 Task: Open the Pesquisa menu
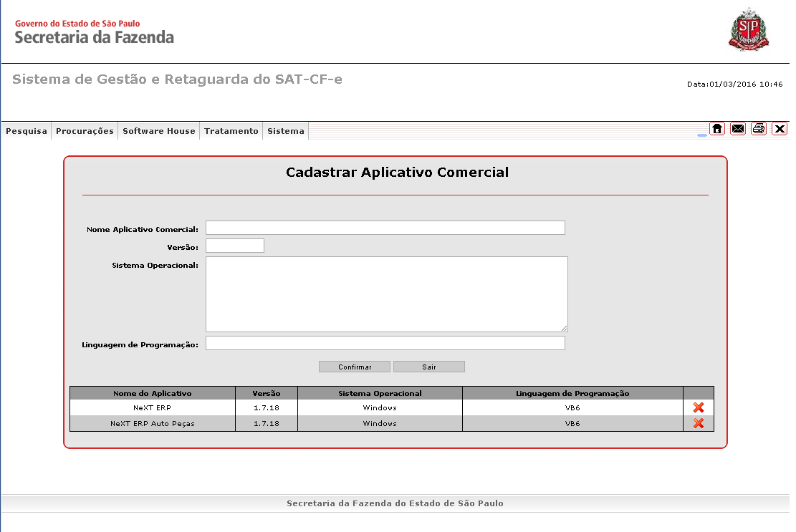pos(26,131)
